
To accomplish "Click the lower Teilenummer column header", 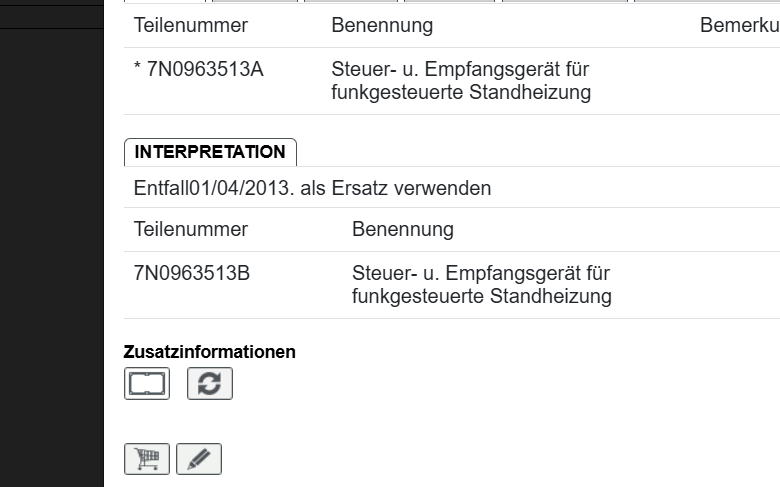I will coord(191,230).
